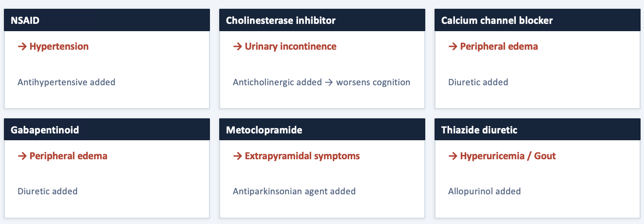Click Diuretic added in Calcium channel blocker card
The width and height of the screenshot is (644, 224).
point(478,82)
